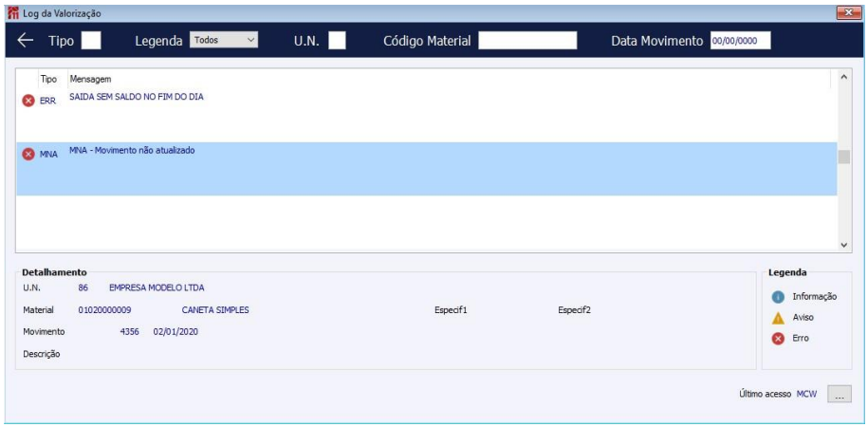The height and width of the screenshot is (427, 868).
Task: Click the Descrição label
Action: 42,354
